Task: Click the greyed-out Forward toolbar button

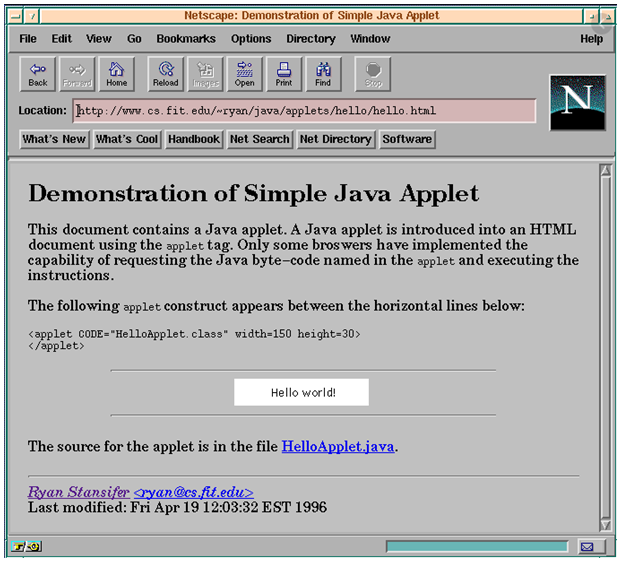Action: [77, 74]
